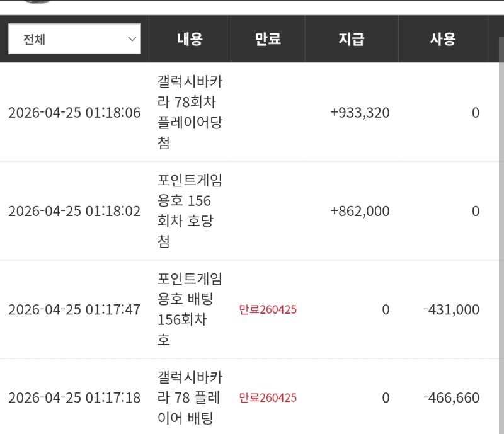Select the 사용 column header
Image resolution: width=504 pixels, height=434 pixels.
[442, 39]
